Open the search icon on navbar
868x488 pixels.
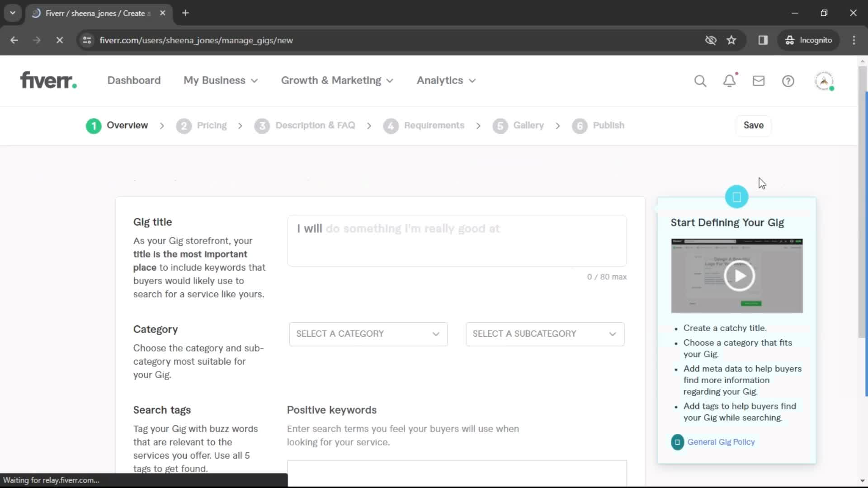(701, 80)
